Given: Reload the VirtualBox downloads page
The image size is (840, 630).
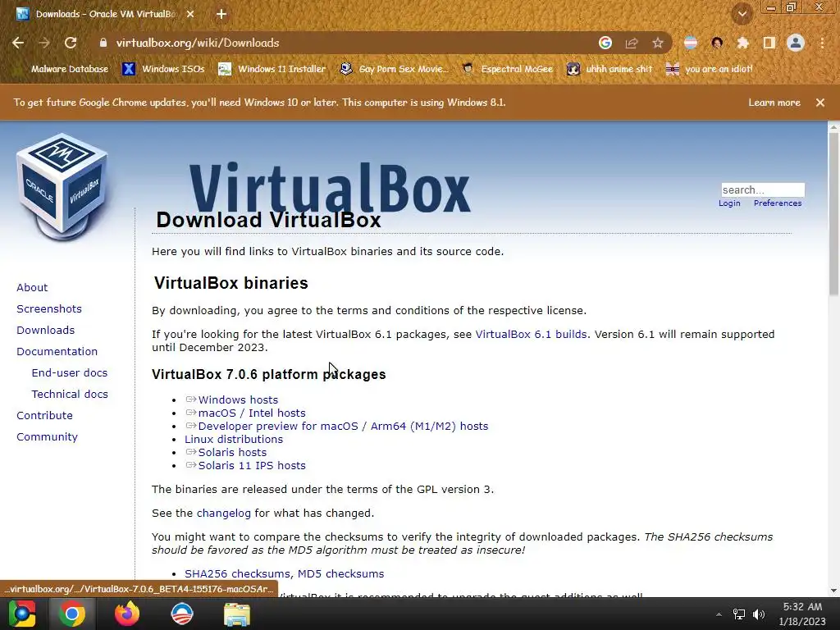Looking at the screenshot, I should 71,43.
